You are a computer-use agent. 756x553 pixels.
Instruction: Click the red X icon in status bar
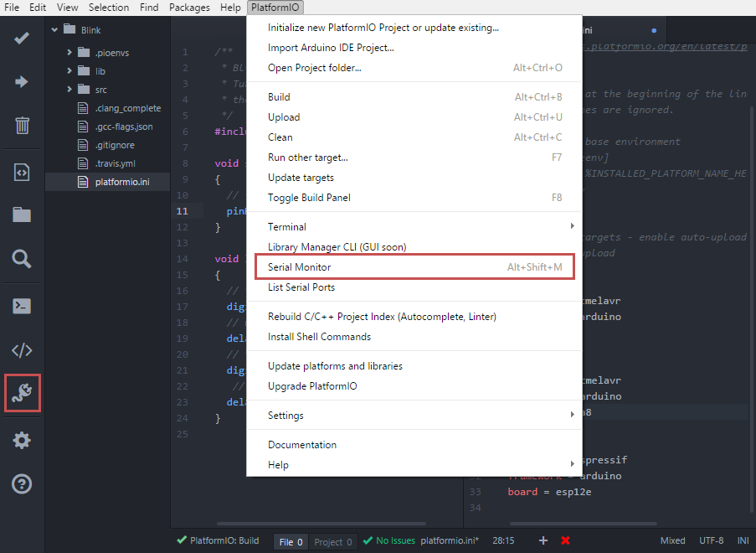click(565, 541)
